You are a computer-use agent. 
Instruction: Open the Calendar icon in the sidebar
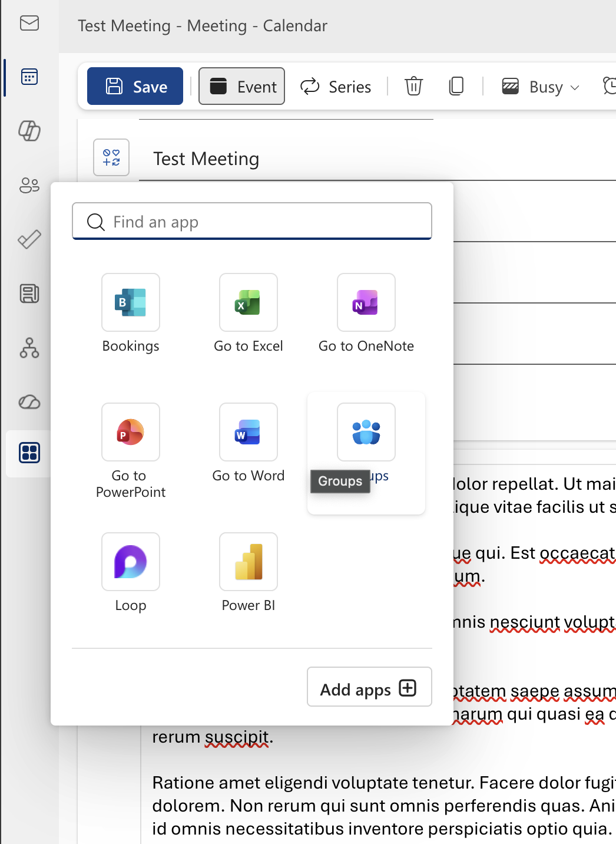pos(29,77)
